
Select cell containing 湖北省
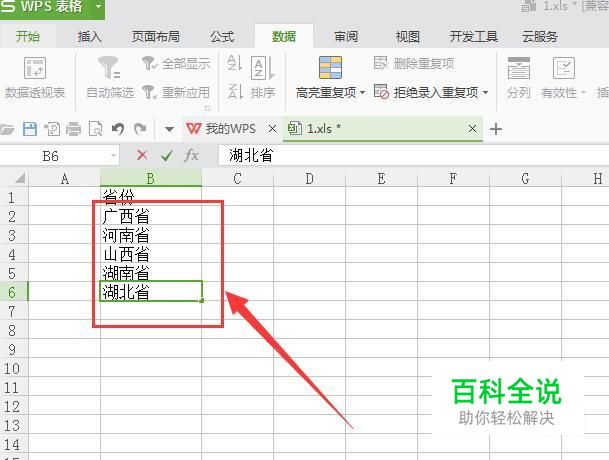[x=151, y=291]
